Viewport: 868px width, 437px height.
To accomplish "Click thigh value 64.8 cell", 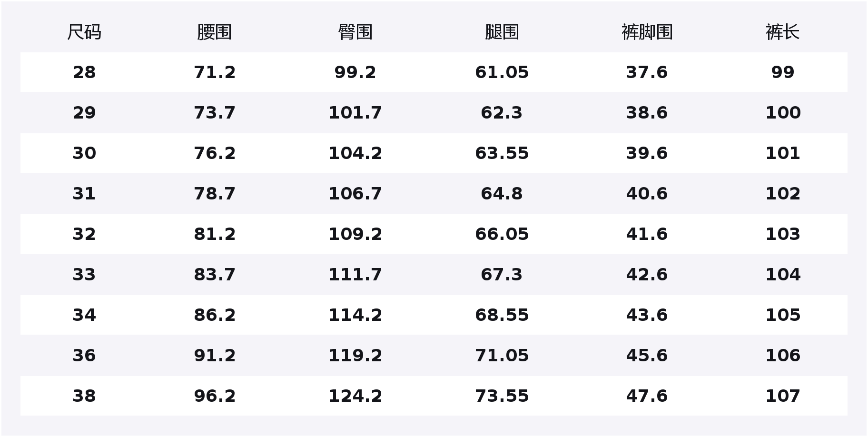I will [502, 194].
